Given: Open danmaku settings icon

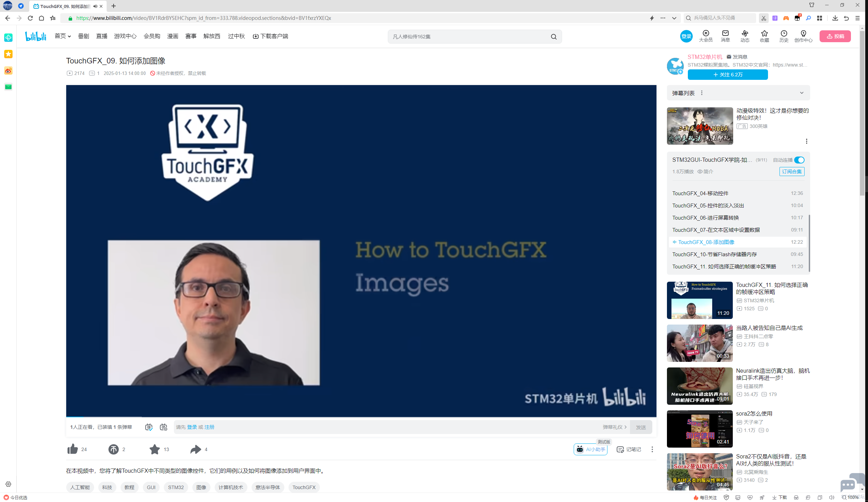Looking at the screenshot, I should 163,427.
